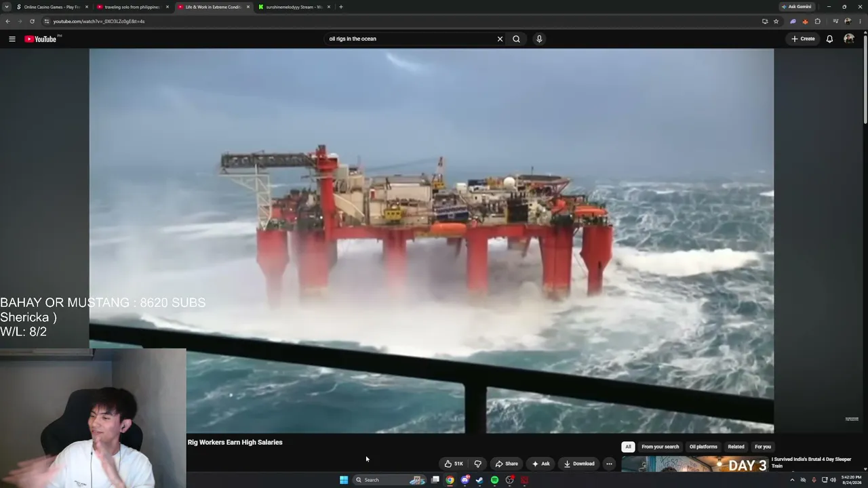Open the Ask AI button
This screenshot has width=868, height=488.
540,464
